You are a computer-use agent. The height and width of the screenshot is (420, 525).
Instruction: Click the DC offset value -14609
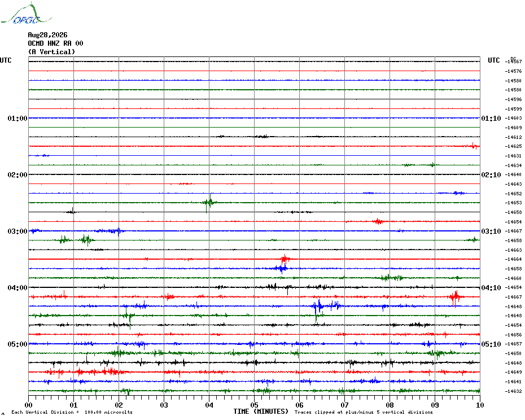tap(513, 128)
